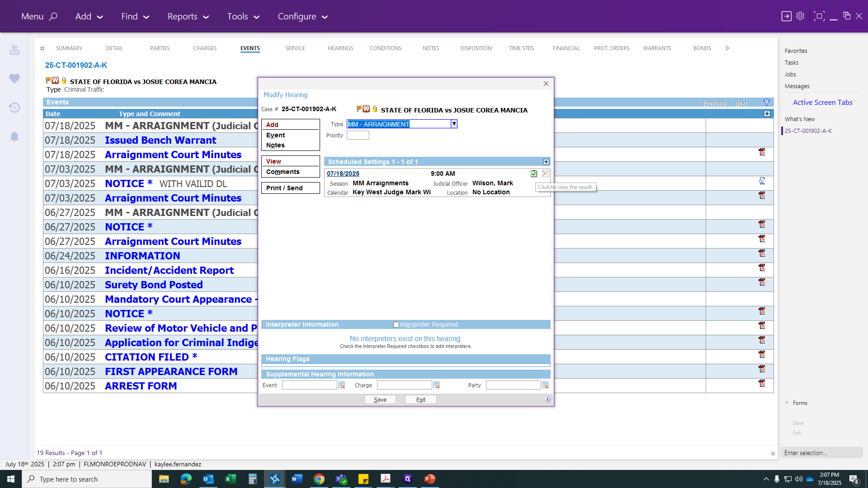Open Excel from the Windows taskbar
The image size is (868, 488).
coord(230,479)
